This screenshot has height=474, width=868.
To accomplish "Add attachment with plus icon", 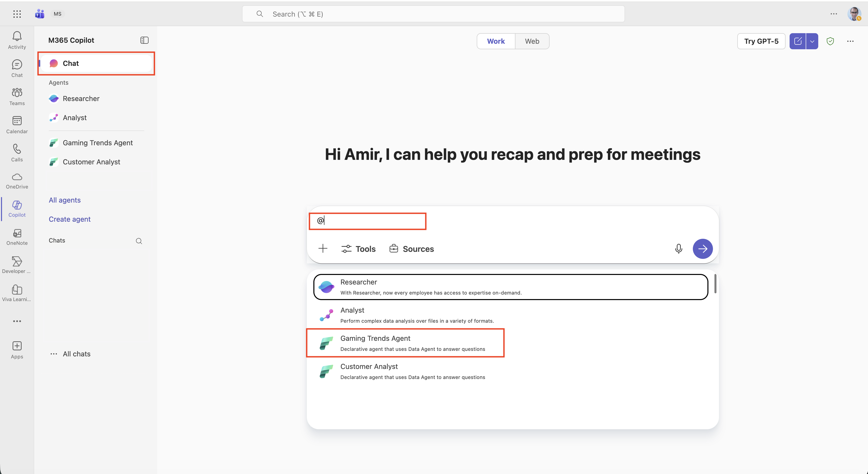I will [x=322, y=249].
